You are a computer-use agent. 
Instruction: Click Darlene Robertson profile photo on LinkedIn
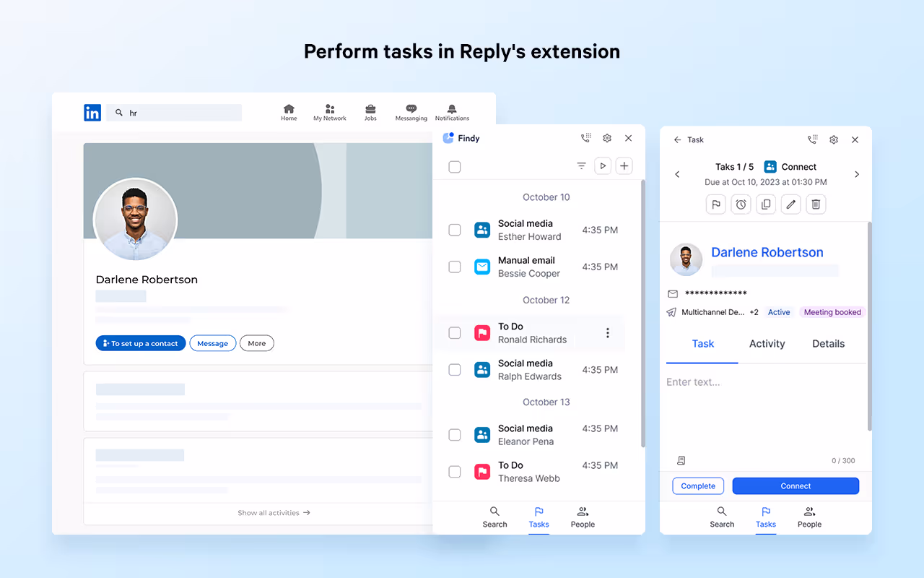tap(135, 219)
